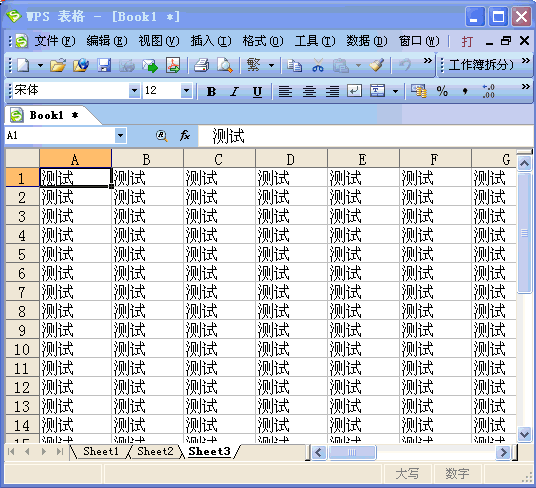The height and width of the screenshot is (488, 536).
Task: Save the workbook with floppy icon
Action: click(104, 65)
